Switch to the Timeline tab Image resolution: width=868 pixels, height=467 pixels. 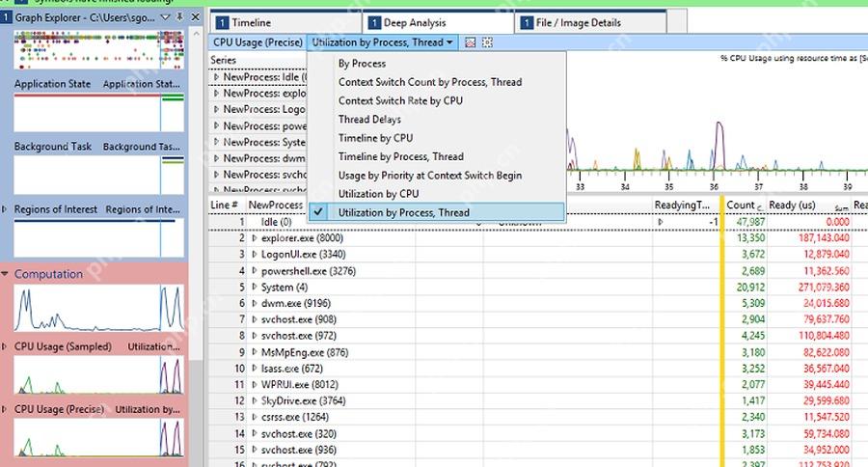pyautogui.click(x=285, y=23)
